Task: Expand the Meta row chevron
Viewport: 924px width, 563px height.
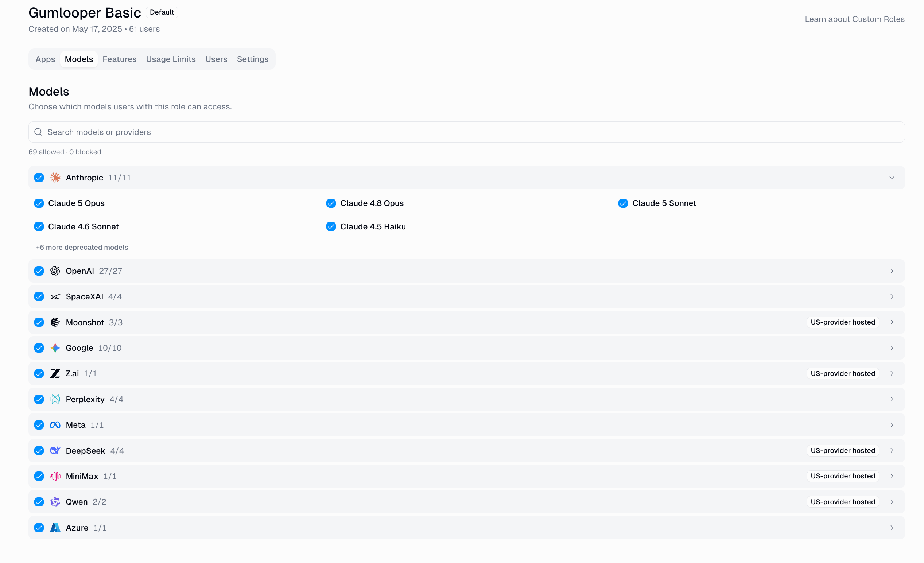Action: tap(892, 425)
